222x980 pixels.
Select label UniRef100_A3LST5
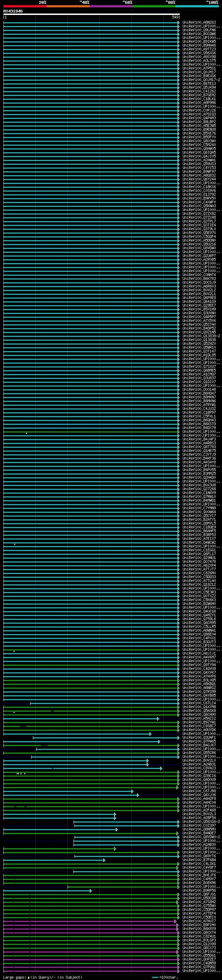click(x=199, y=60)
